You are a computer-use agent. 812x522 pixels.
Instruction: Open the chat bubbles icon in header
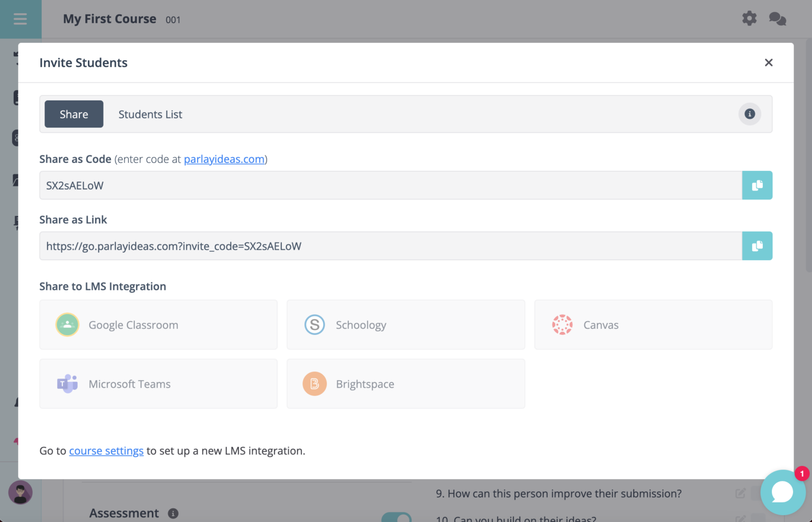pos(777,19)
